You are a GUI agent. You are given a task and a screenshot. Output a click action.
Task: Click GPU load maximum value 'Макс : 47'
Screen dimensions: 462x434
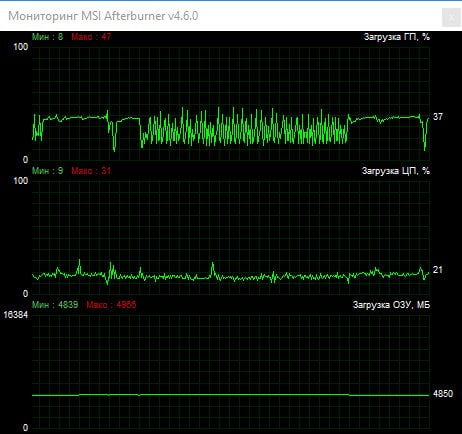pyautogui.click(x=91, y=36)
